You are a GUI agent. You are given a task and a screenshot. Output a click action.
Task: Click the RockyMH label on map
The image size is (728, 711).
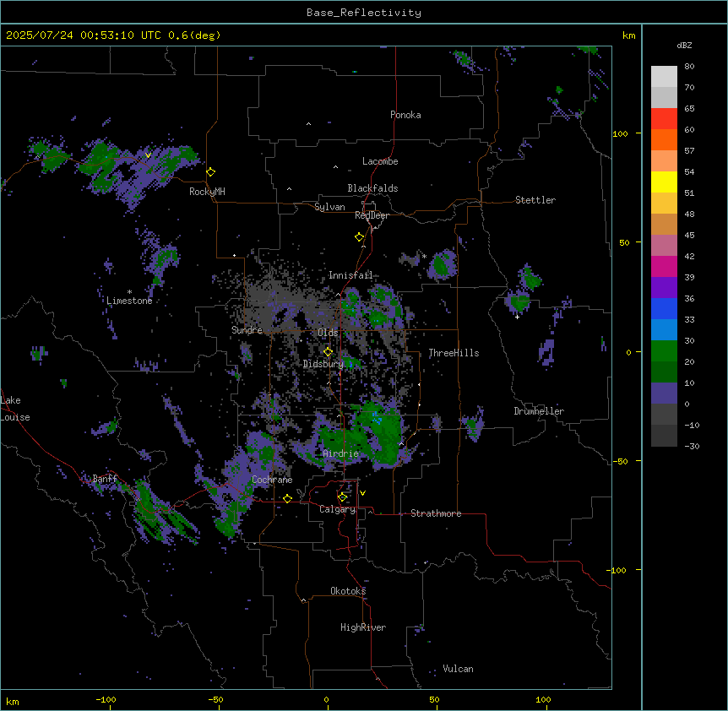click(207, 192)
